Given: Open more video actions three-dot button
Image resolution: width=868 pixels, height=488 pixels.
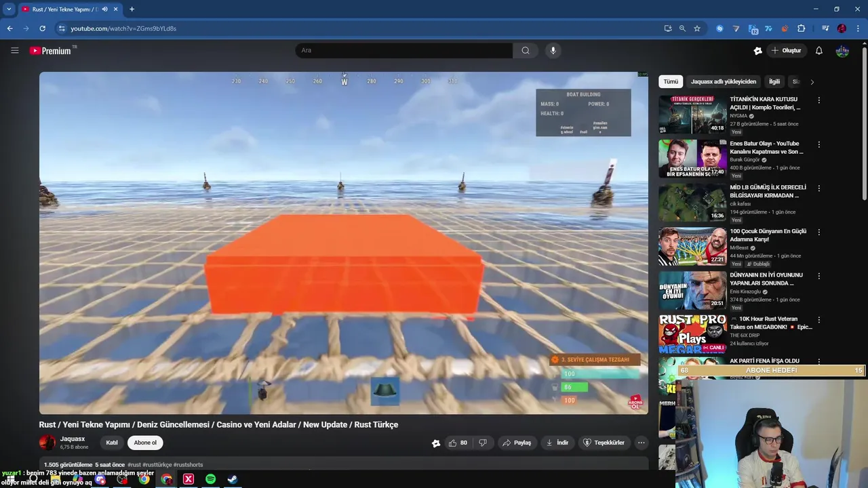Looking at the screenshot, I should [641, 443].
